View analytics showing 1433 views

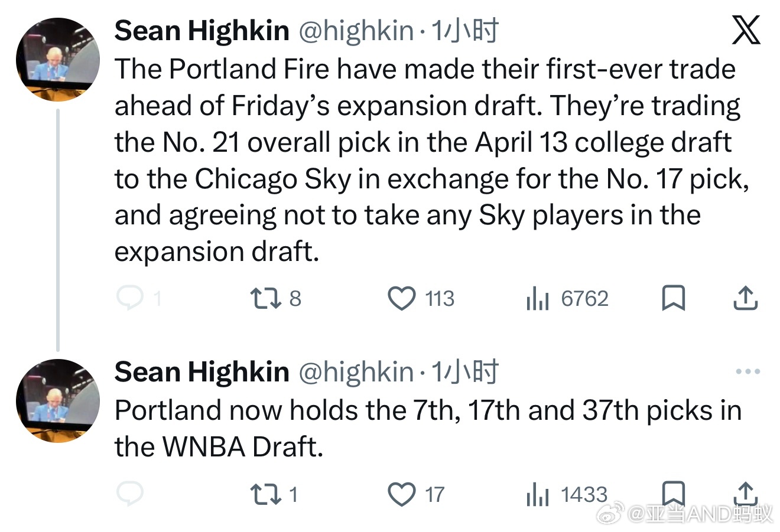tap(535, 495)
